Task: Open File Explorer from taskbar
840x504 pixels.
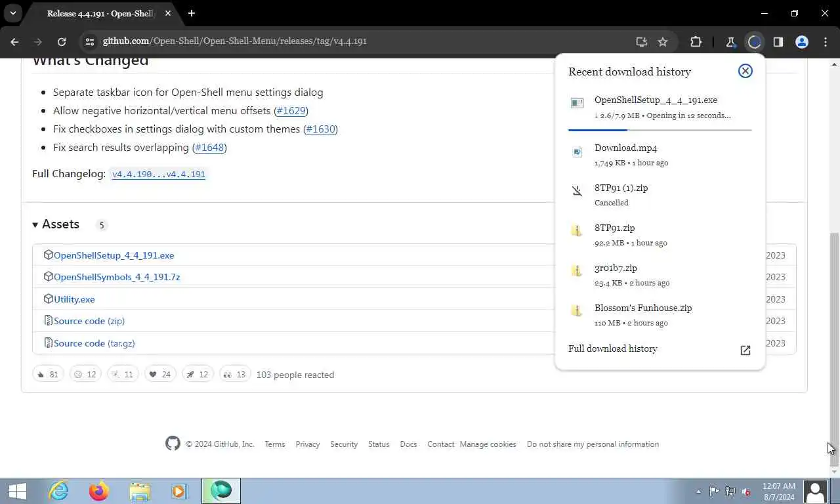Action: point(140,491)
